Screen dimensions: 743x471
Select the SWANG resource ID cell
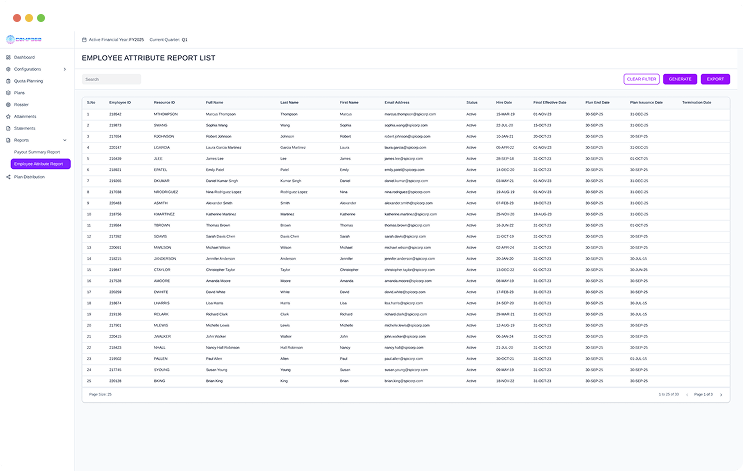[x=160, y=126]
